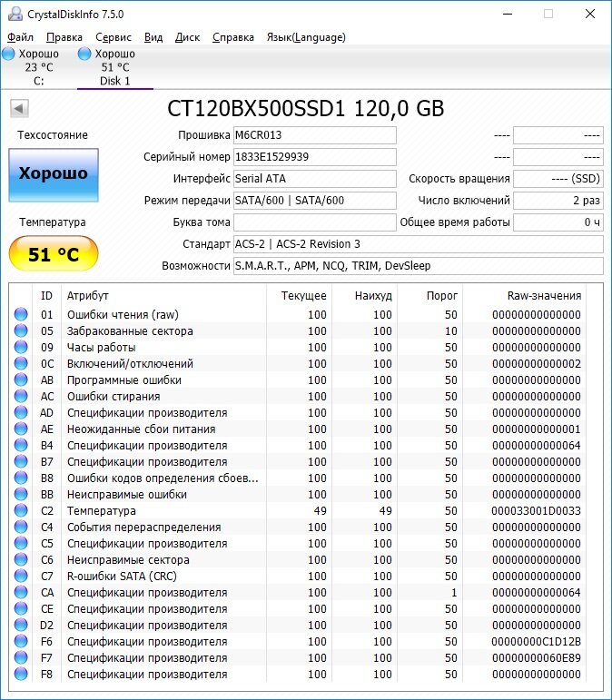Select the Disk 1 tab
This screenshot has height=700, width=612.
(x=114, y=67)
